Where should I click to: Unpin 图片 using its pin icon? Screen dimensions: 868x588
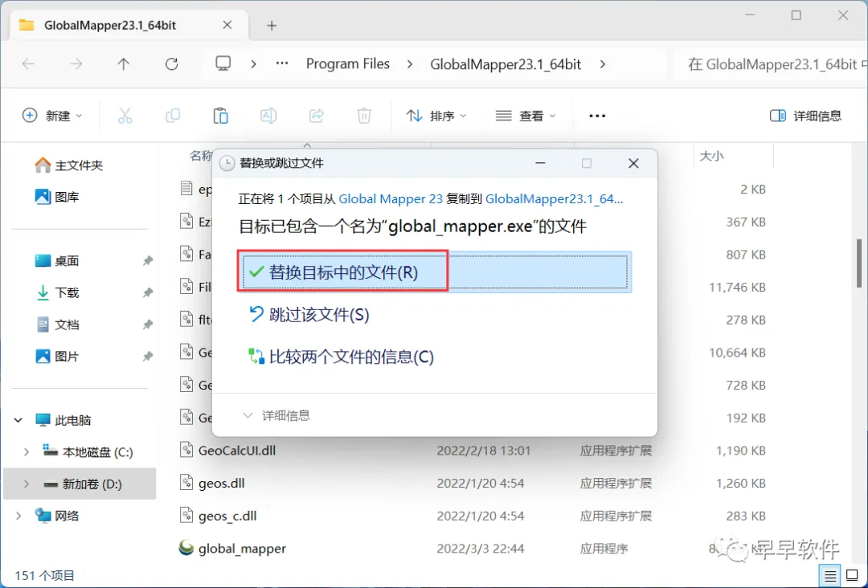147,356
